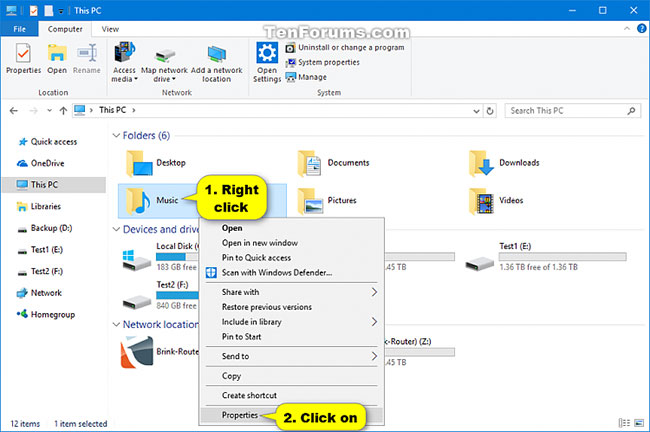Viewport: 650px width, 432px height.
Task: Expand the Share with submenu
Action: pos(291,292)
